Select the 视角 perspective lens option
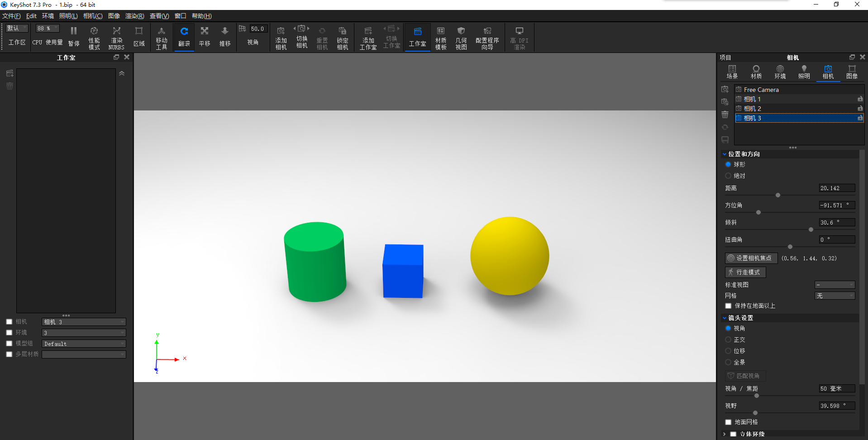 [728, 328]
